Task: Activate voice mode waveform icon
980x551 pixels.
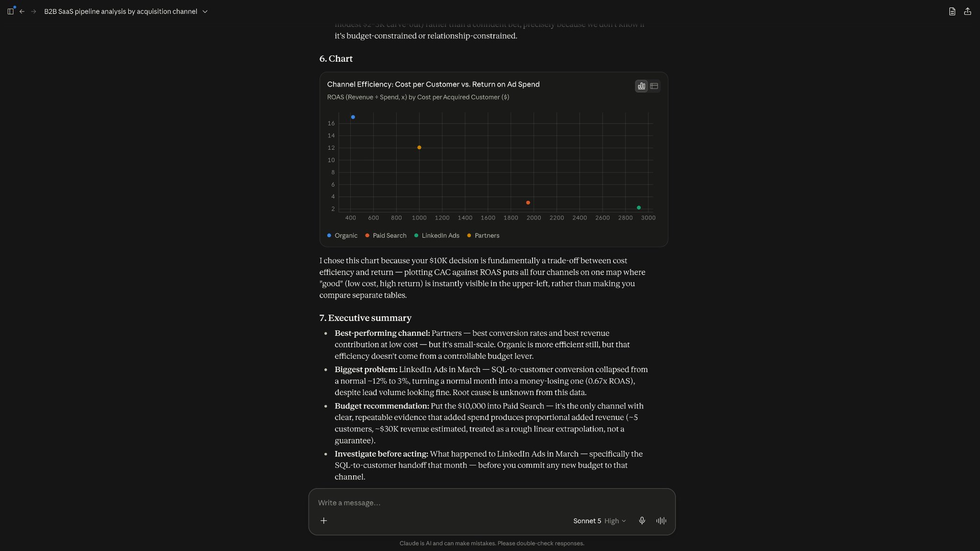Action: (x=661, y=521)
